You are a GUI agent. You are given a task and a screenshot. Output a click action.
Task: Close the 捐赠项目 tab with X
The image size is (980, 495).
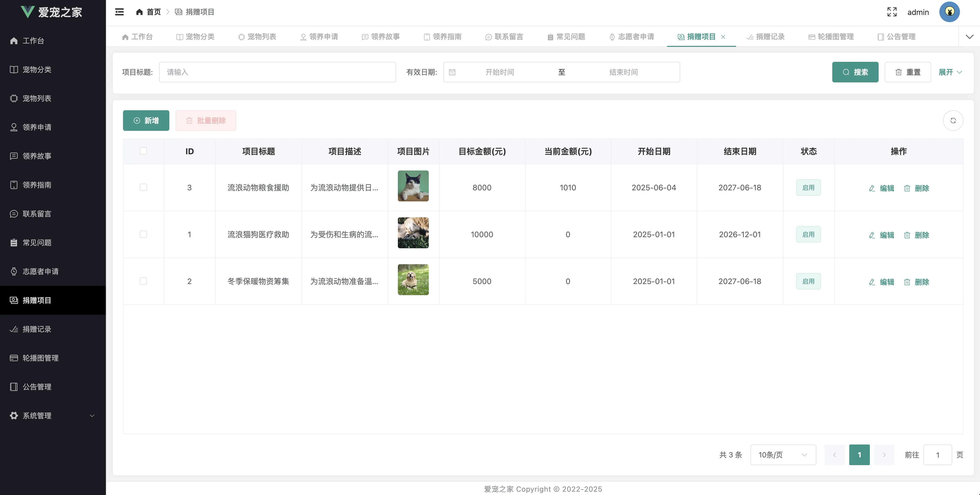[723, 37]
